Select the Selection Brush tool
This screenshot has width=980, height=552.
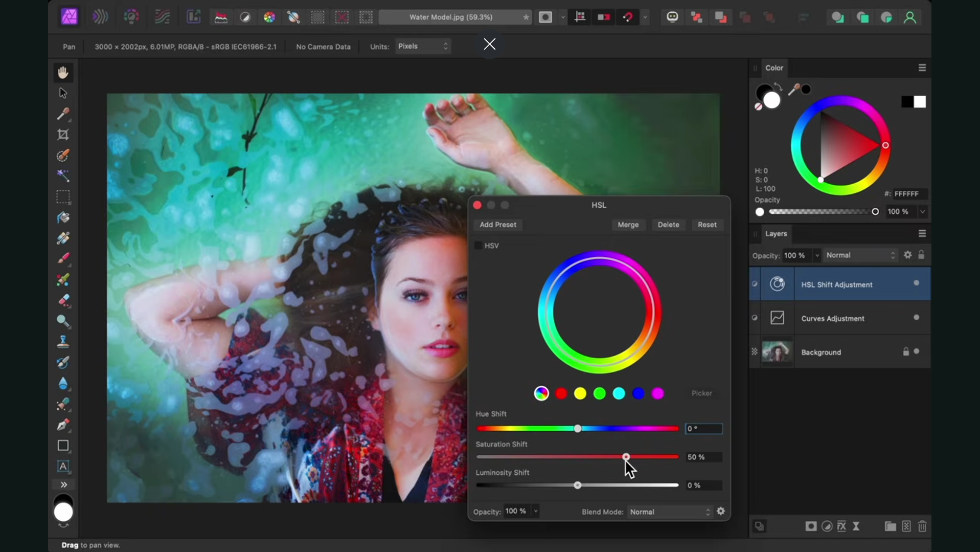click(63, 156)
